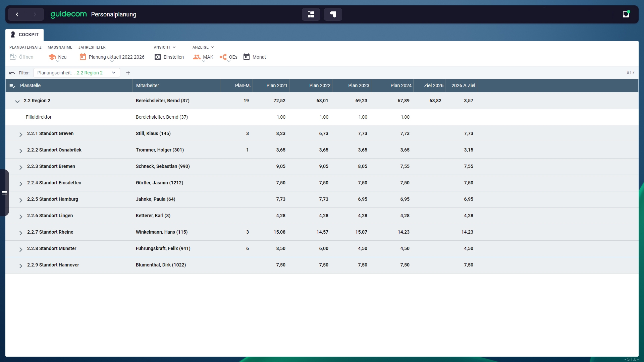Toggle the column selector in the Planstelle header

point(12,86)
